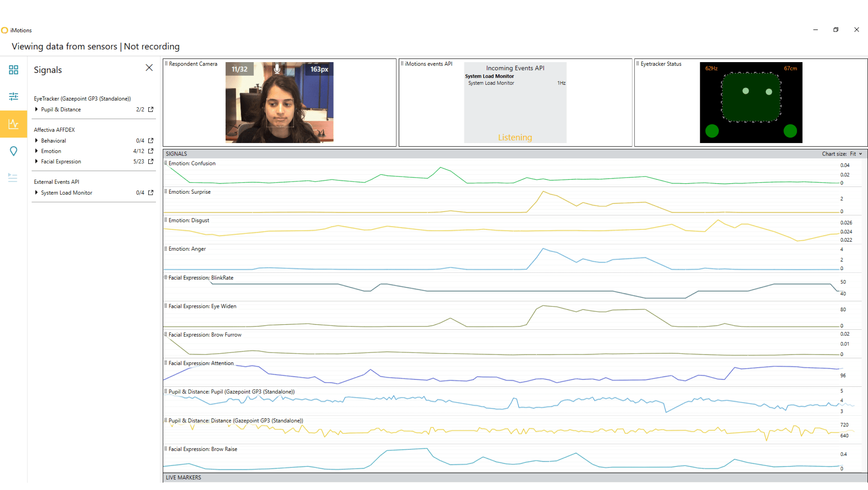This screenshot has width=868, height=490.
Task: Expand the Pupil & Distance tree item
Action: (36, 110)
